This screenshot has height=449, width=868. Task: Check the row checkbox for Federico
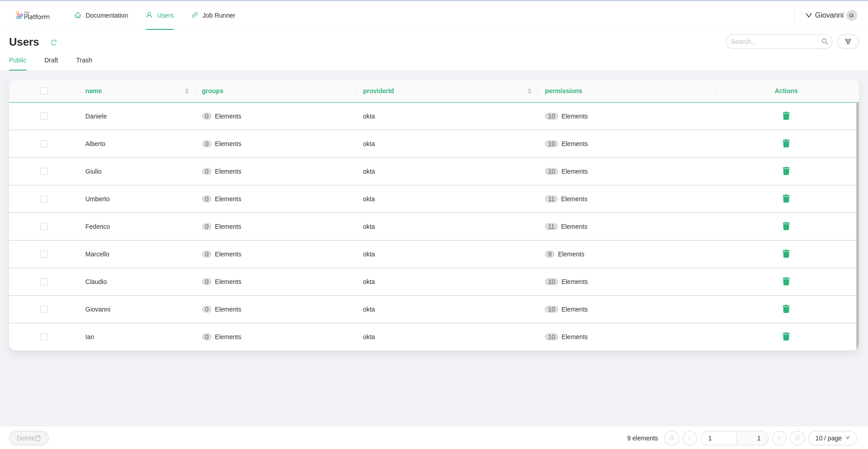[x=44, y=226]
